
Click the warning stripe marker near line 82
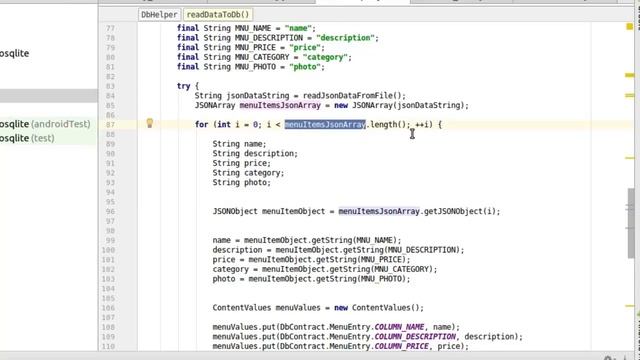[x=630, y=75]
